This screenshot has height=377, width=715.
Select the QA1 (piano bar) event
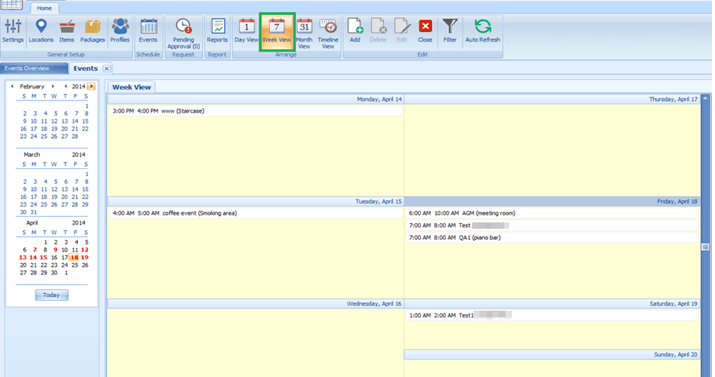(552, 238)
